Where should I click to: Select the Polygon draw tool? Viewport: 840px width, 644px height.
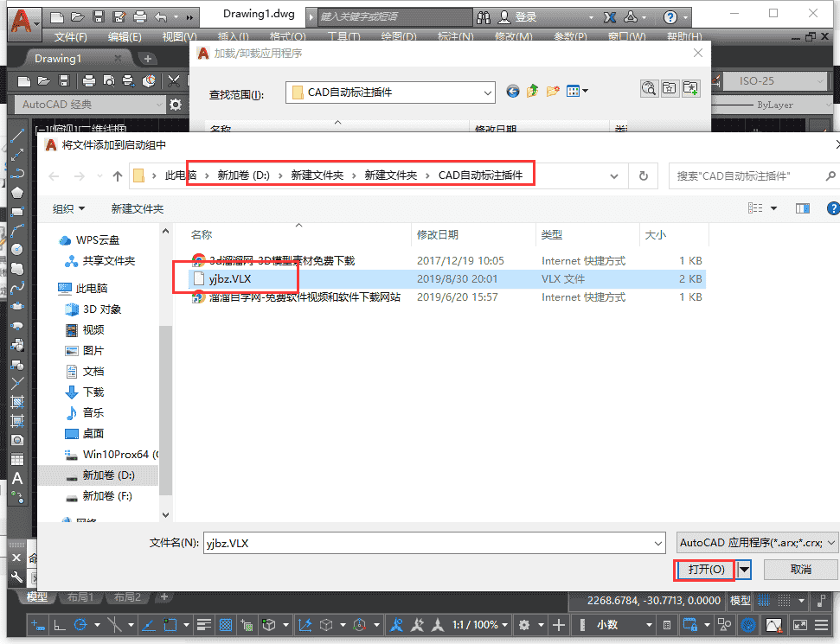[x=17, y=193]
